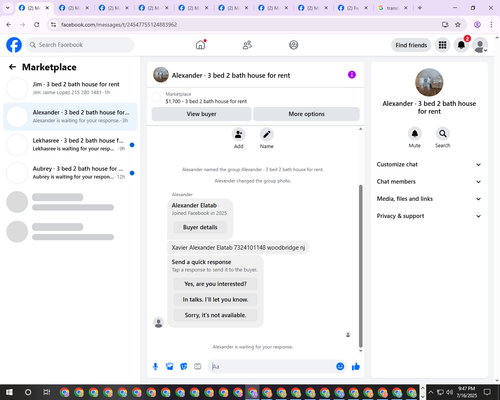
Task: Click the notifications bell icon
Action: coord(461,45)
